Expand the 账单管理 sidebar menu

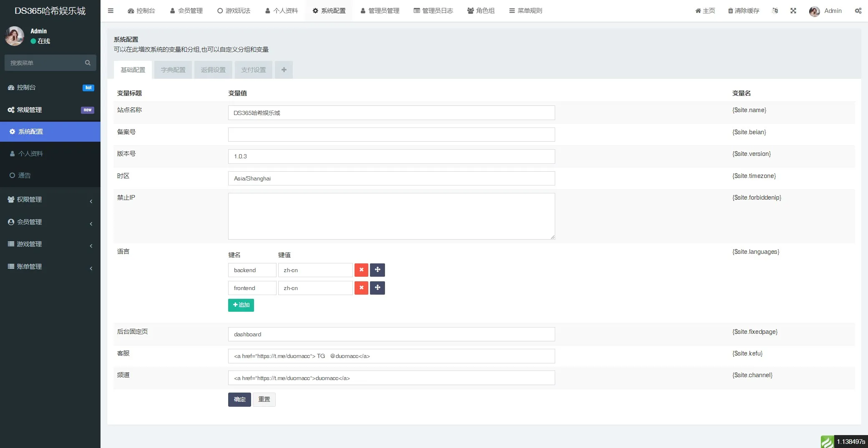pos(50,267)
